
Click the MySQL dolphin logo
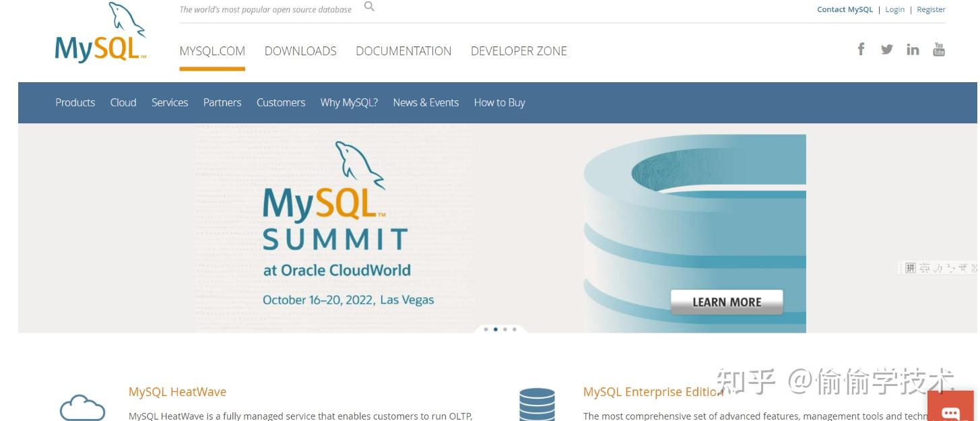coord(100,34)
